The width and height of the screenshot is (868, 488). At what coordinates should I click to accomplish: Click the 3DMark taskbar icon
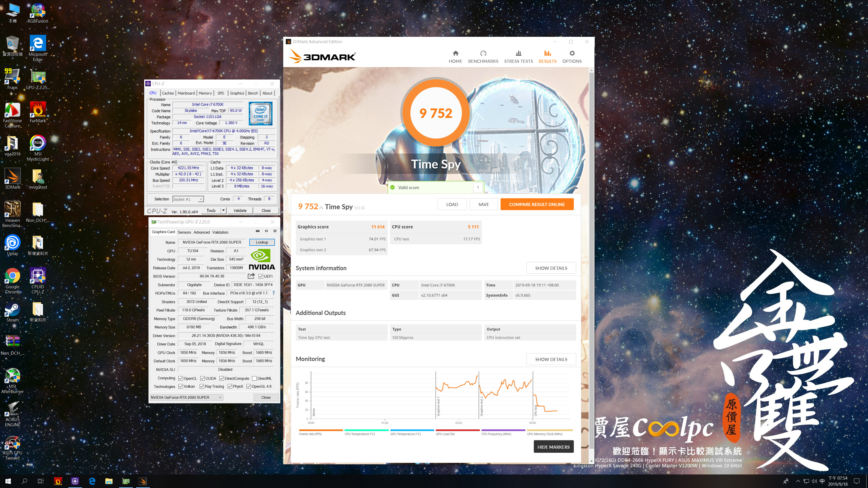coord(143,481)
